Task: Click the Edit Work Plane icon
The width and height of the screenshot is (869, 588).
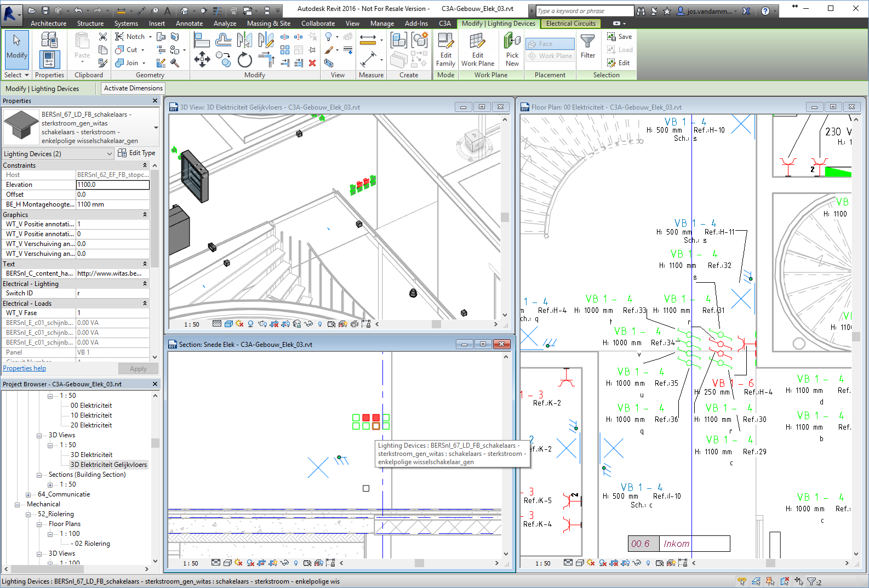Action: [x=478, y=49]
